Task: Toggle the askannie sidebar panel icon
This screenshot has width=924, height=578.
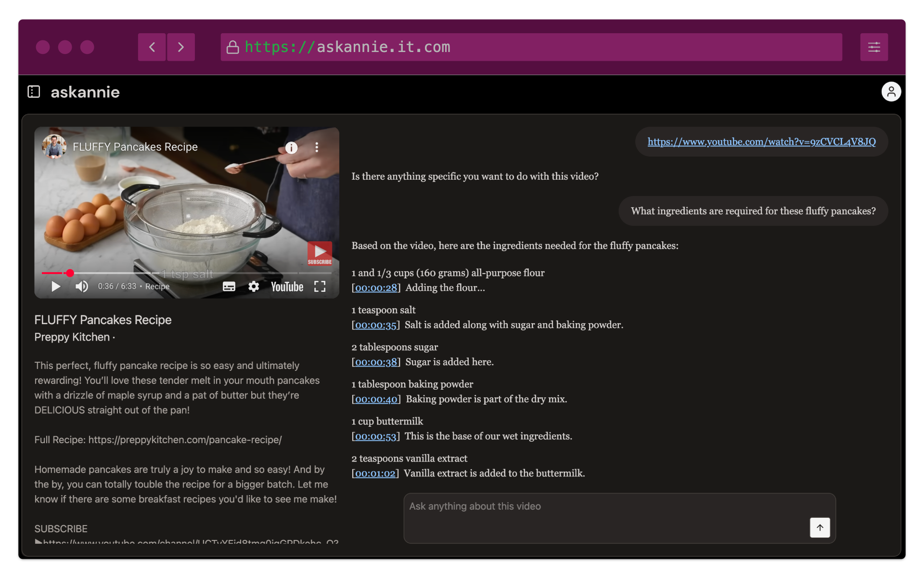Action: 34,92
